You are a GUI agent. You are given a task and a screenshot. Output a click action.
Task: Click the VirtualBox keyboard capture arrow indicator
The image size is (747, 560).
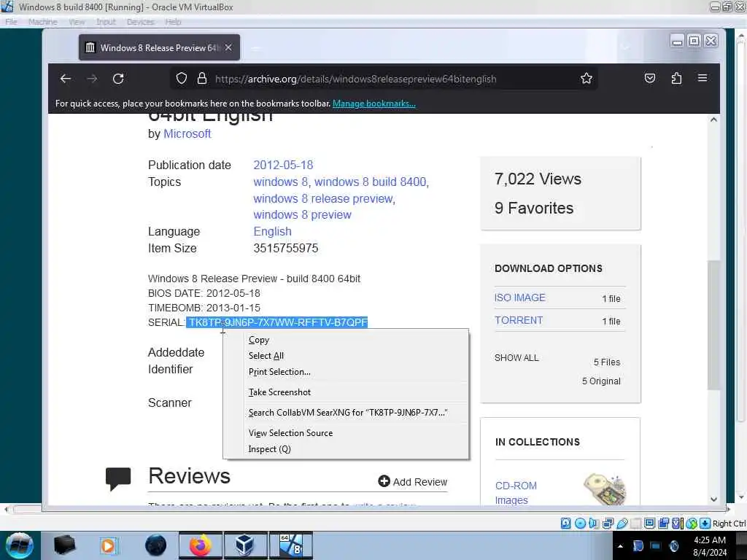coord(705,524)
